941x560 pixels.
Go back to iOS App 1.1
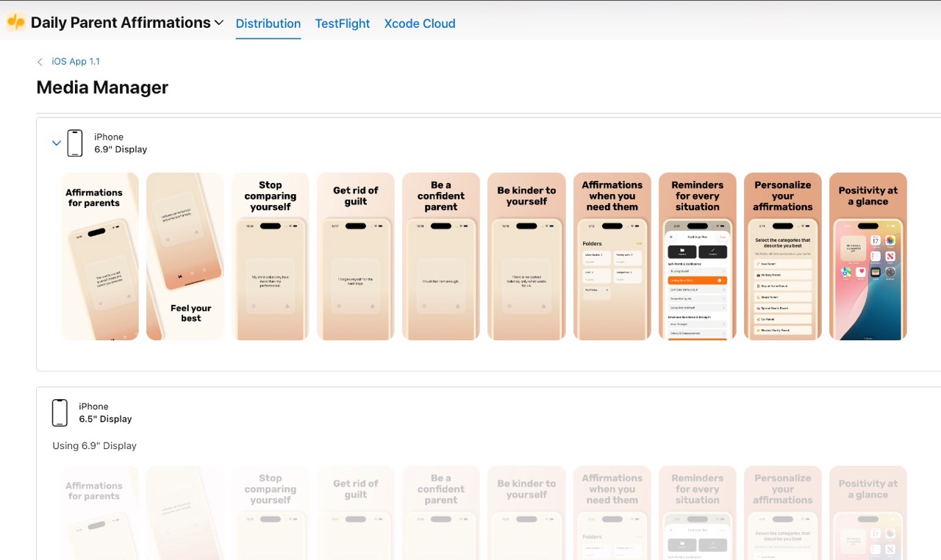coord(75,62)
